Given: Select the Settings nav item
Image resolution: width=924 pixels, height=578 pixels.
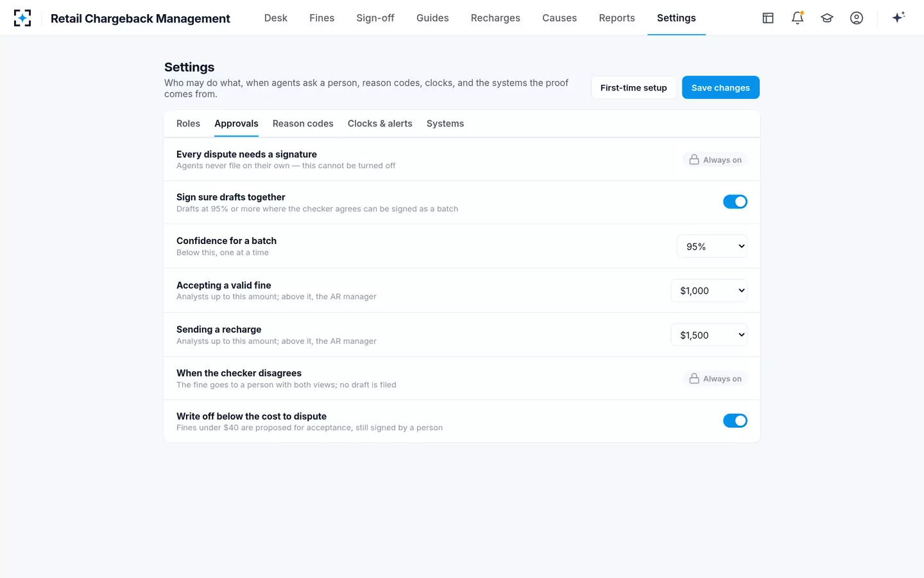Looking at the screenshot, I should 676,18.
